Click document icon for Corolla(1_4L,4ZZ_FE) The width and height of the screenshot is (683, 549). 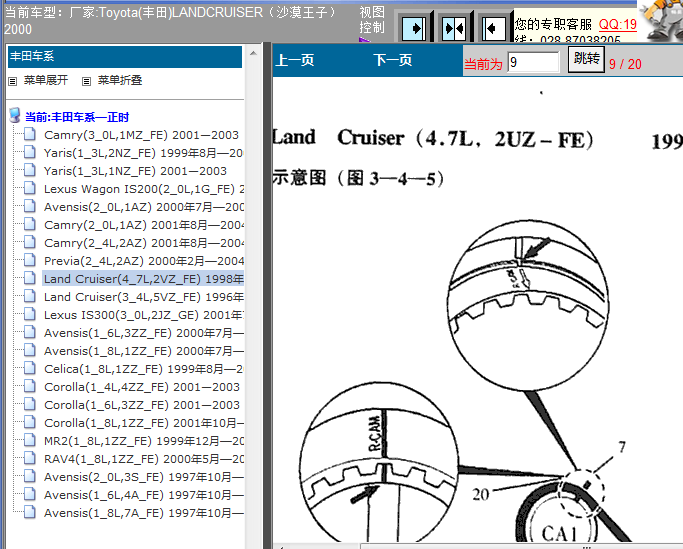(x=30, y=386)
